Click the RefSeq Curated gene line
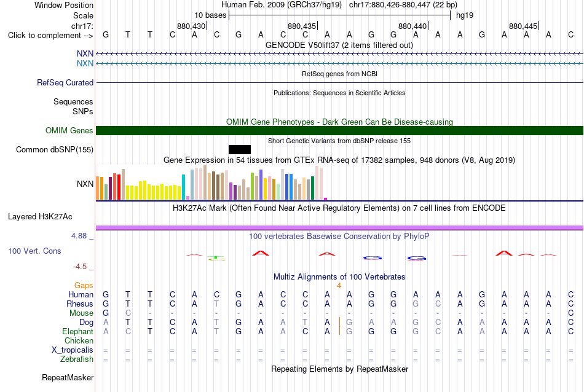The width and height of the screenshot is (584, 392). (x=340, y=83)
